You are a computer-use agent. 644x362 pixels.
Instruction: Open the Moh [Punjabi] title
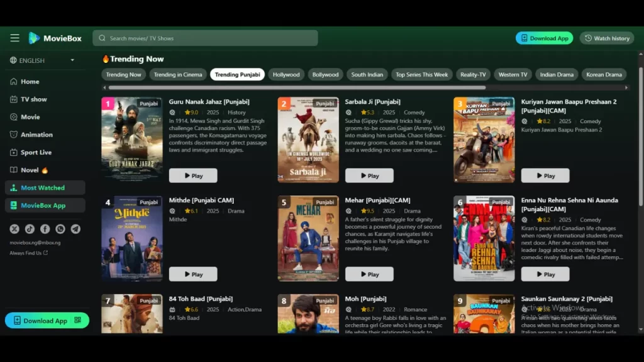(x=365, y=299)
